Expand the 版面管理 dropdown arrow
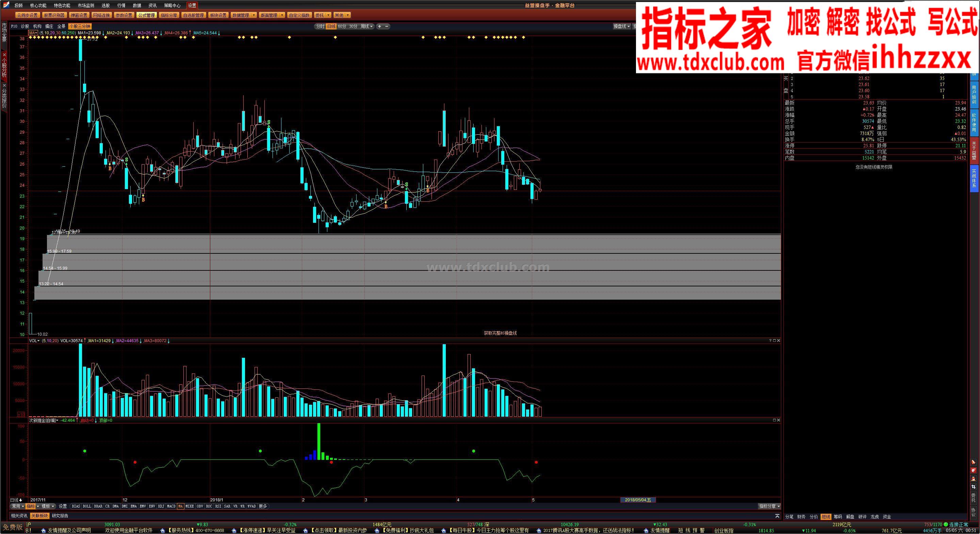 click(282, 15)
